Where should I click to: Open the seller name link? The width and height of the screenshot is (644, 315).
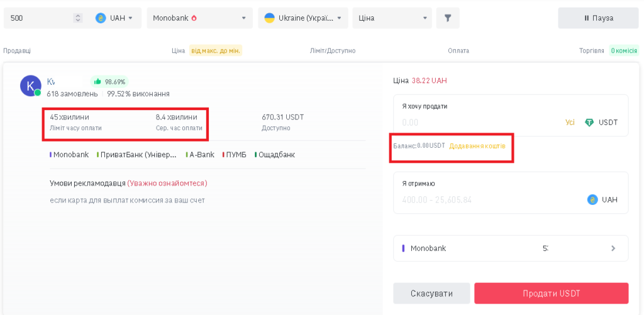pyautogui.click(x=51, y=81)
